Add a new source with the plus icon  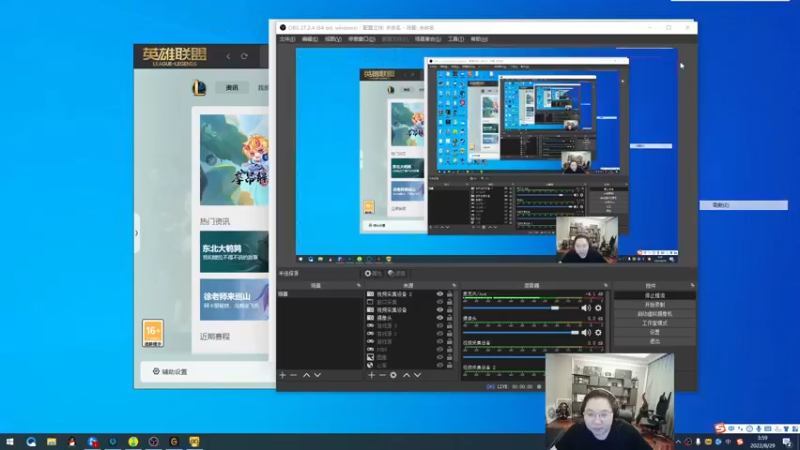click(371, 375)
